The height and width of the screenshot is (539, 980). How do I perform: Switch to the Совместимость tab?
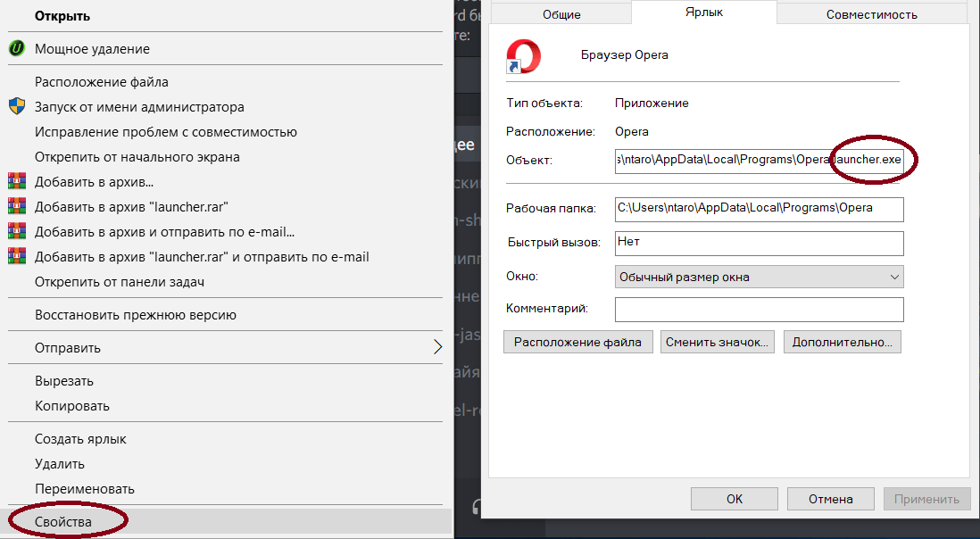pyautogui.click(x=871, y=14)
